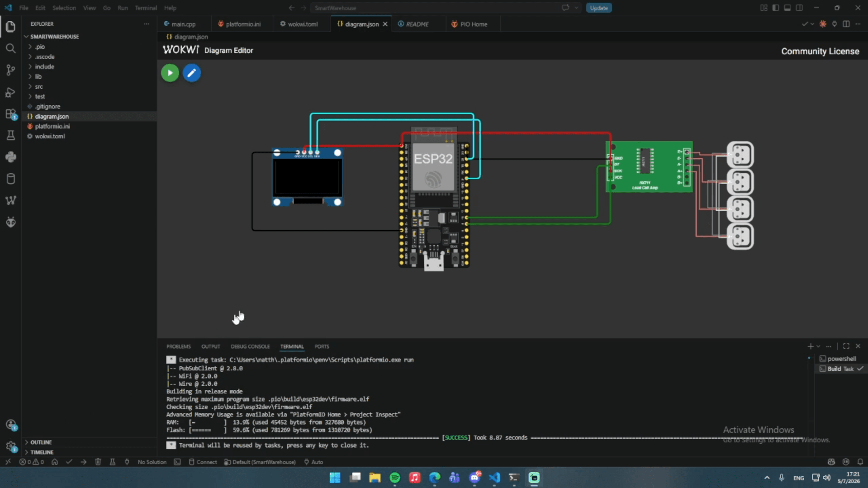Go back using the title bar arrow
This screenshot has width=868, height=488.
click(x=291, y=8)
